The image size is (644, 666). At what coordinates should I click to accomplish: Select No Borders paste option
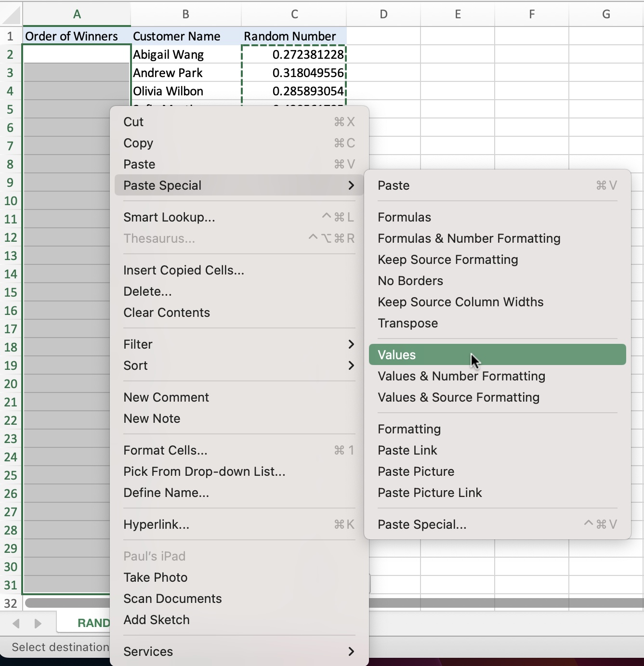point(498,281)
